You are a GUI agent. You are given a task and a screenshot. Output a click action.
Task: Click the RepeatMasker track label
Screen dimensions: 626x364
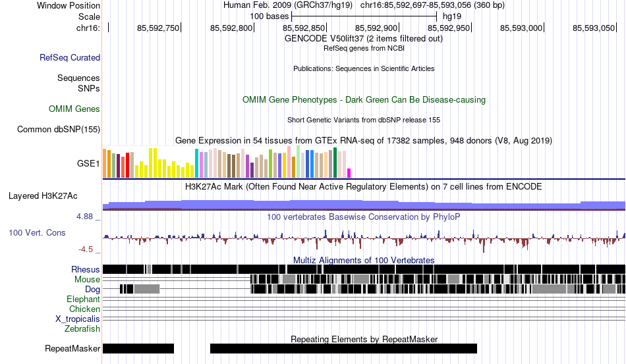[72, 348]
